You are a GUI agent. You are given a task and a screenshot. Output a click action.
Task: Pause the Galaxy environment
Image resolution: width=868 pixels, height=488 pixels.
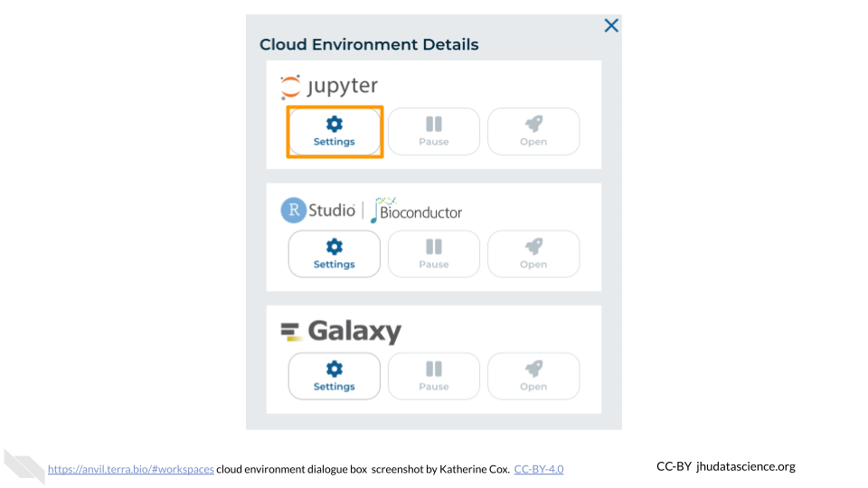click(434, 376)
